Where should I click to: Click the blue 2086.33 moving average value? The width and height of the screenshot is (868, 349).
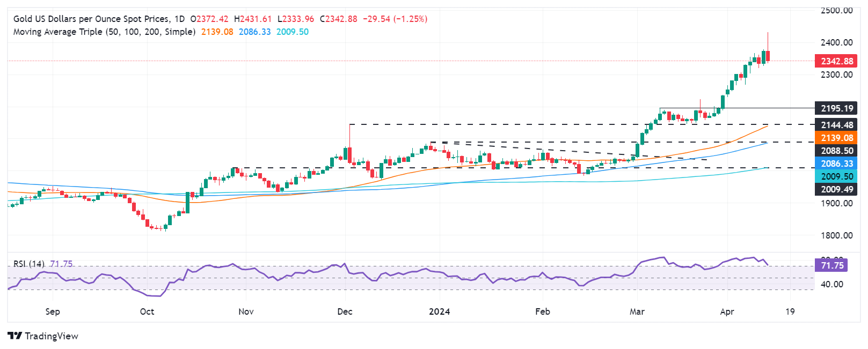tap(254, 32)
